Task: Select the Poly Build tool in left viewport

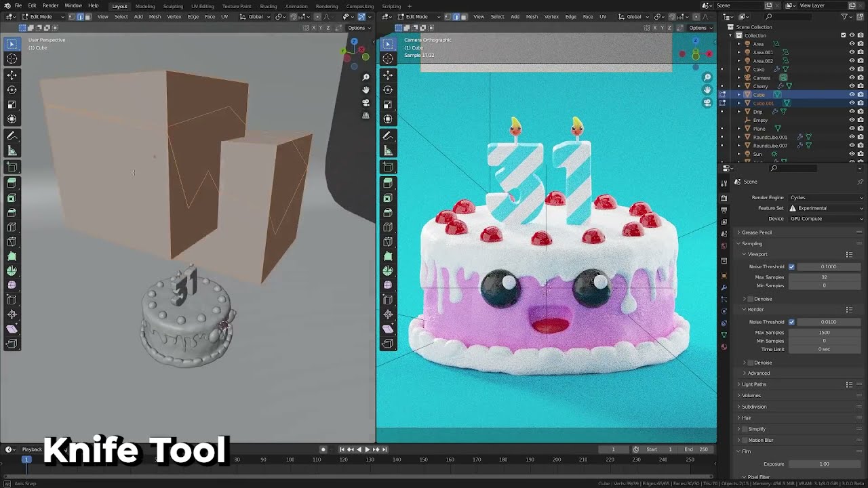Action: point(12,257)
